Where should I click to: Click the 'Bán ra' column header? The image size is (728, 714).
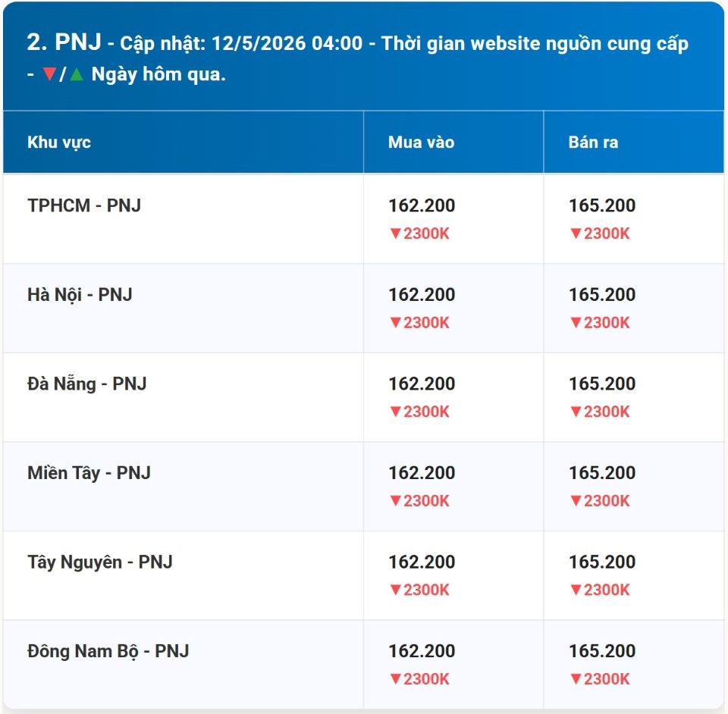pos(593,142)
